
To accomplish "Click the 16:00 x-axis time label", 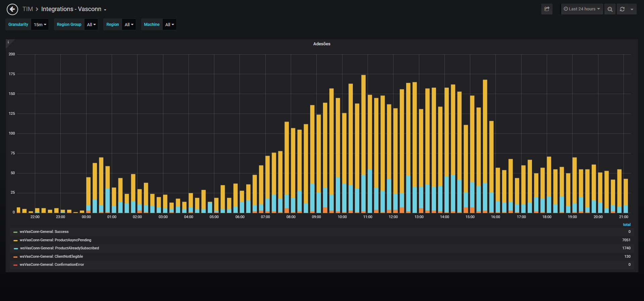I will tap(495, 217).
